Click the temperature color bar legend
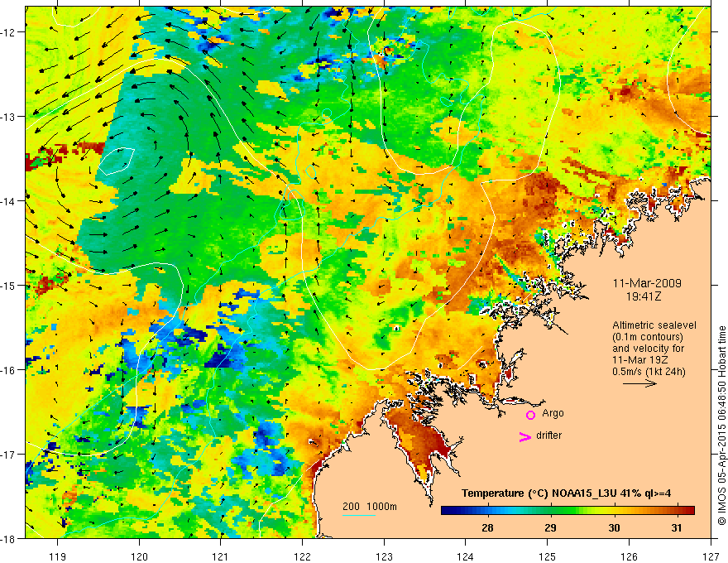This screenshot has height=563, width=728. (568, 511)
